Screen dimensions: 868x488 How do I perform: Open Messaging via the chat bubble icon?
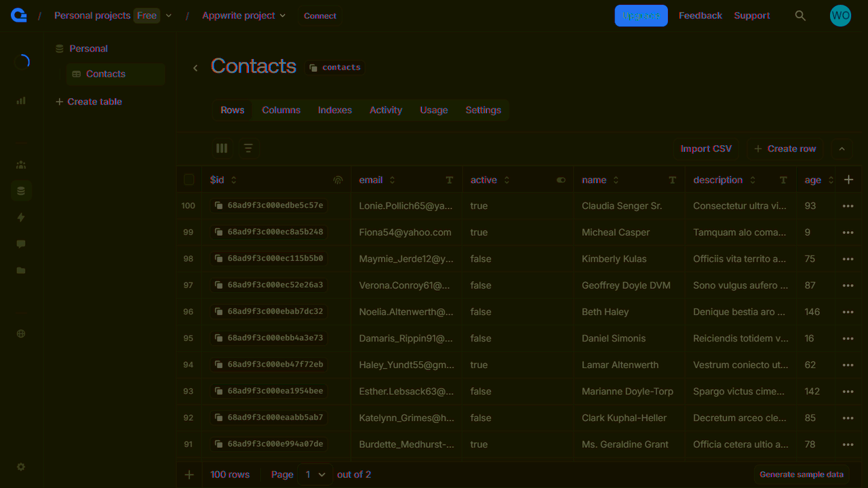[20, 243]
